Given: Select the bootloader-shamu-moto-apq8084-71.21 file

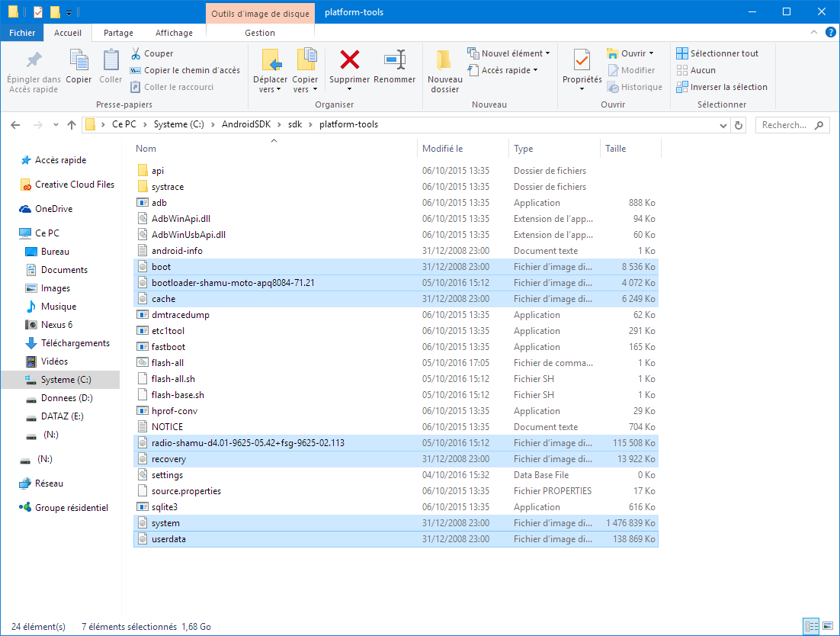Looking at the screenshot, I should [x=396, y=282].
